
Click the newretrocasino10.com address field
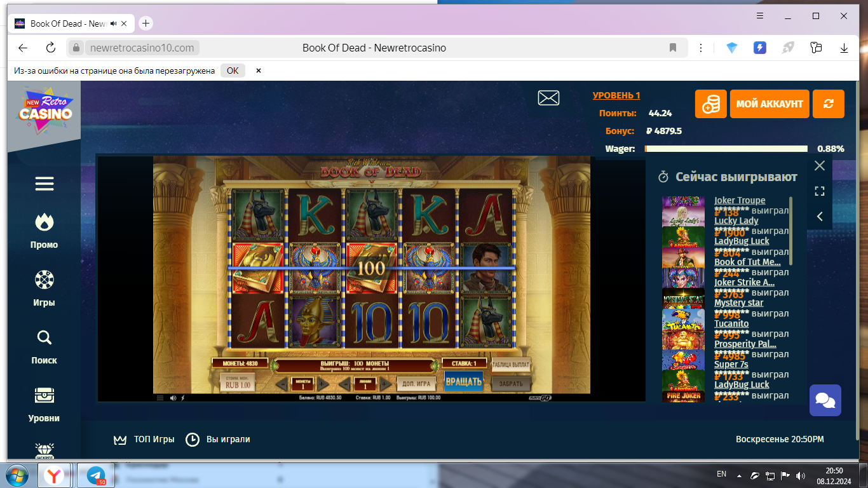(142, 48)
